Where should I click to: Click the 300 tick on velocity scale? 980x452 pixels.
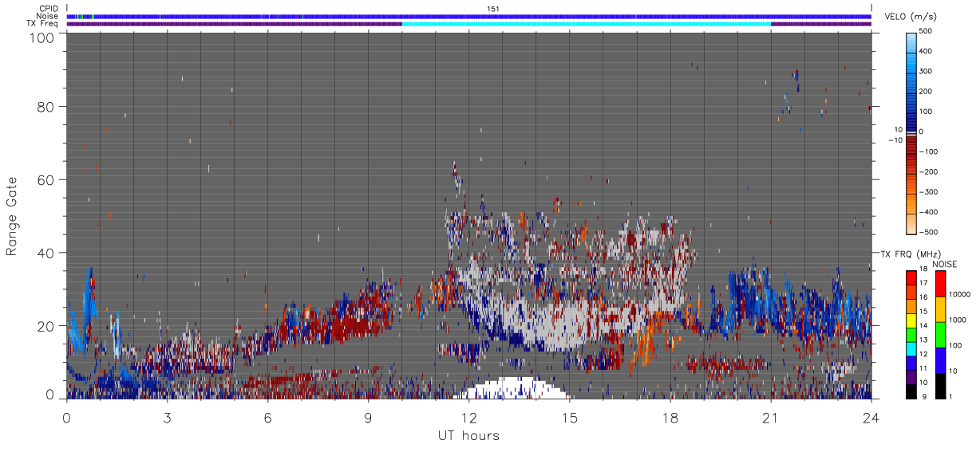pyautogui.click(x=927, y=71)
